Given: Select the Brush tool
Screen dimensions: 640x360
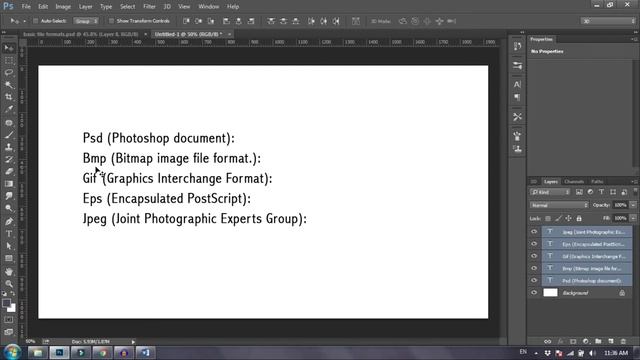Looking at the screenshot, I should tap(9, 135).
